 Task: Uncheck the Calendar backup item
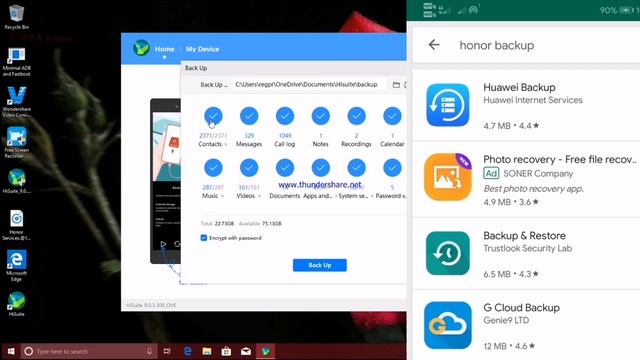click(392, 116)
